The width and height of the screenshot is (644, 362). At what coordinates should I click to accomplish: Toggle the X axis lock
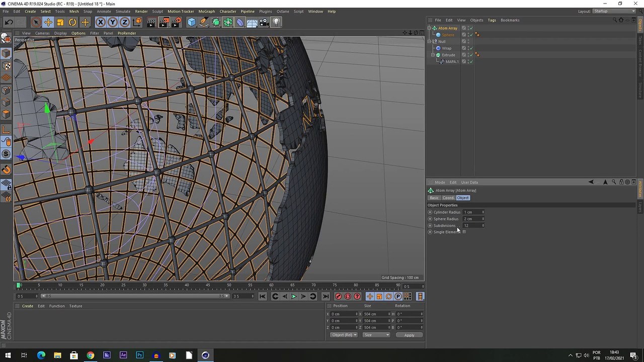coord(100,22)
